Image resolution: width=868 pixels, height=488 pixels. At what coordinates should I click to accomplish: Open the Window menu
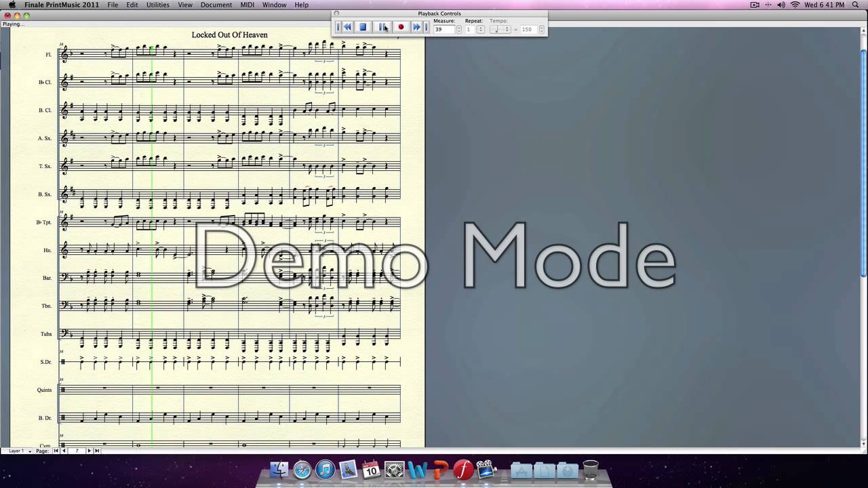[274, 5]
